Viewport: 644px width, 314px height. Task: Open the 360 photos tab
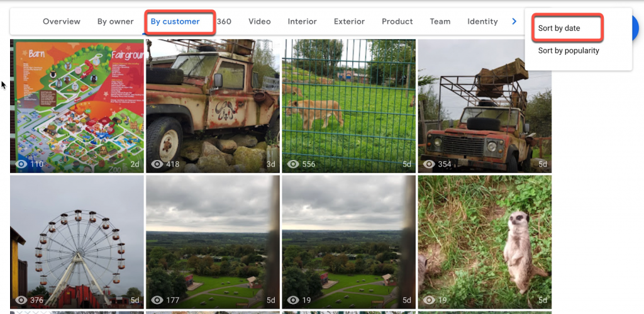(224, 21)
